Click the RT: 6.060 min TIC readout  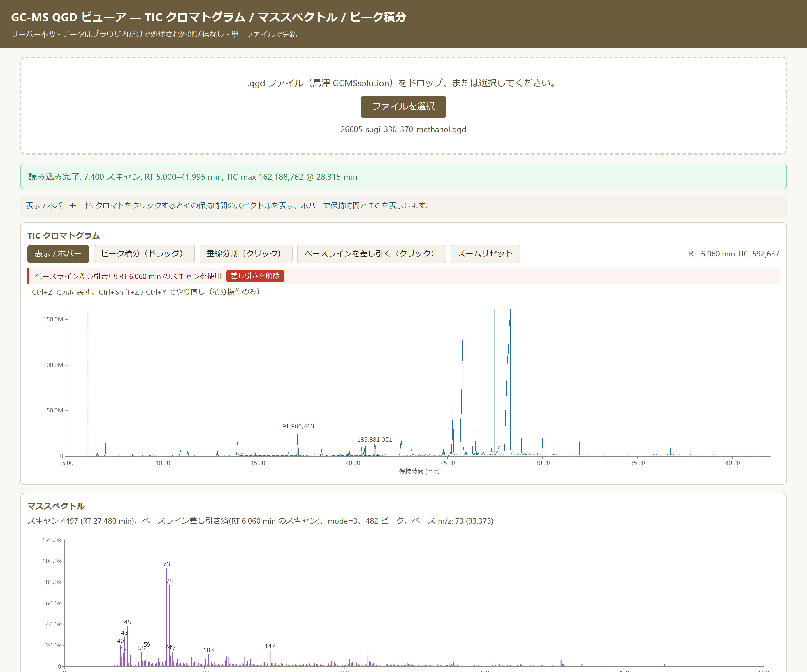click(734, 254)
